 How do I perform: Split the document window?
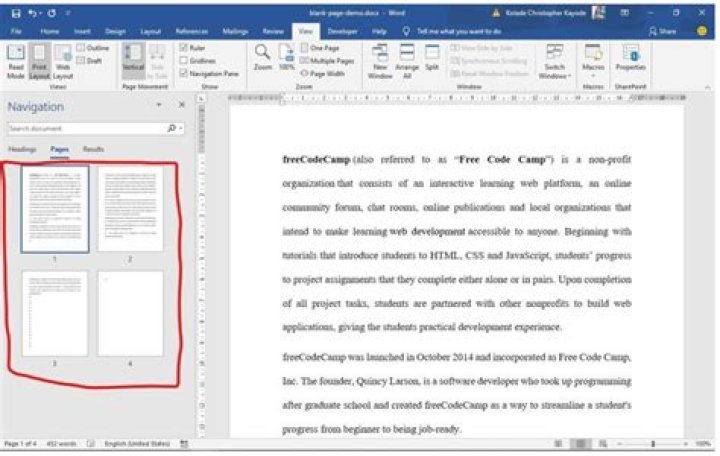coord(432,58)
